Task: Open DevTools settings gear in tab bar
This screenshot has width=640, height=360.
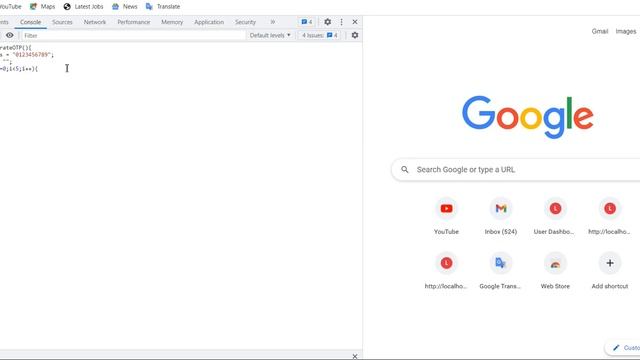Action: click(327, 22)
